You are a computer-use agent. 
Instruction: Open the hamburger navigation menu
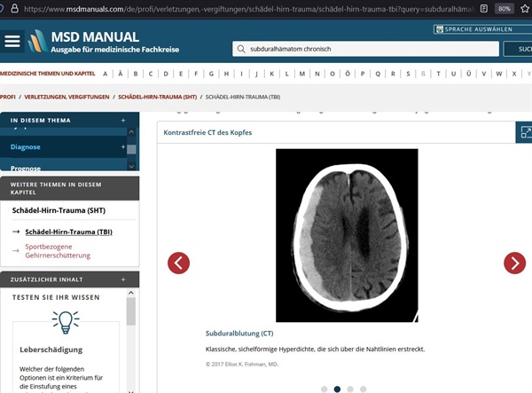(x=12, y=42)
